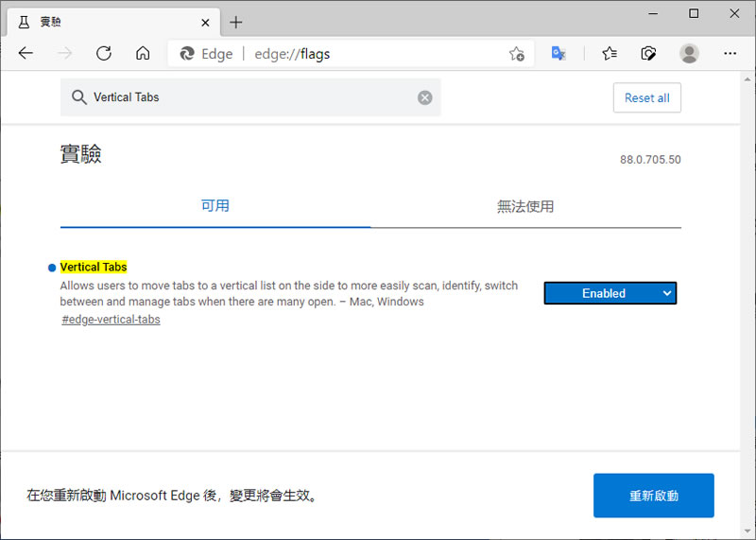Image resolution: width=756 pixels, height=540 pixels.
Task: Open the user profile avatar
Action: click(689, 53)
